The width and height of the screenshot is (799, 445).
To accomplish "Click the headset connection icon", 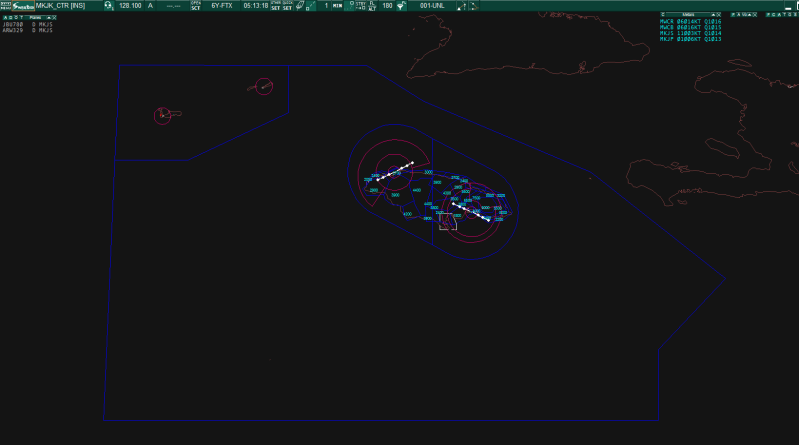I will tap(108, 6).
